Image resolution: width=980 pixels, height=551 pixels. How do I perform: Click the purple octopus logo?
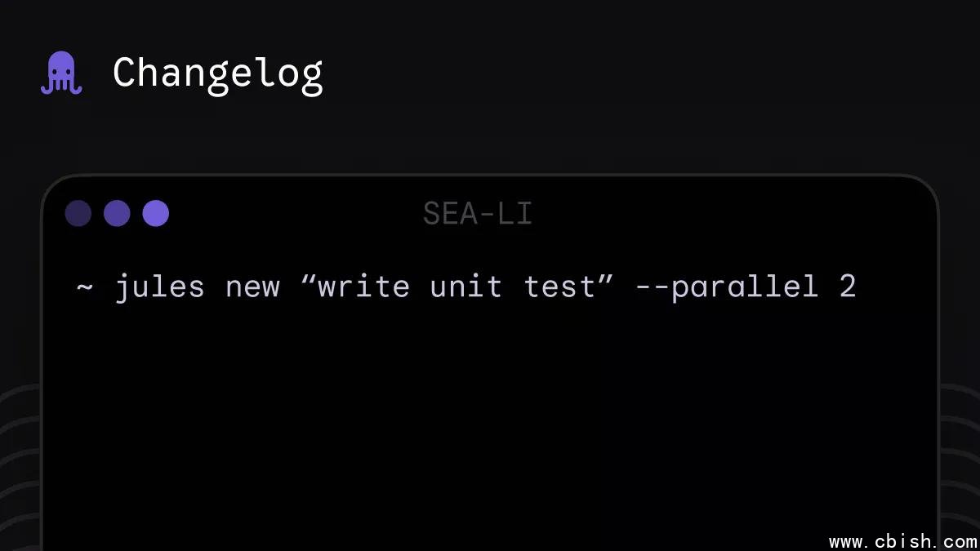pos(61,73)
